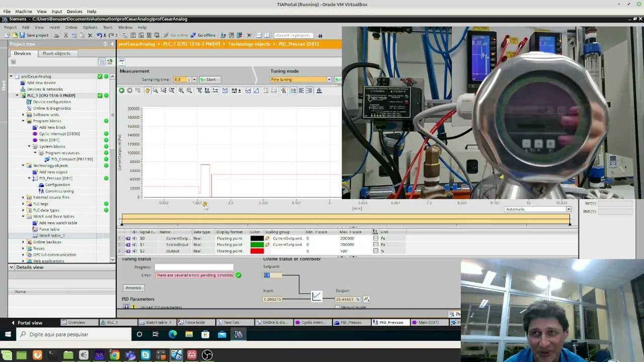Click the green back arrow in chart toolbar

[x=122, y=90]
